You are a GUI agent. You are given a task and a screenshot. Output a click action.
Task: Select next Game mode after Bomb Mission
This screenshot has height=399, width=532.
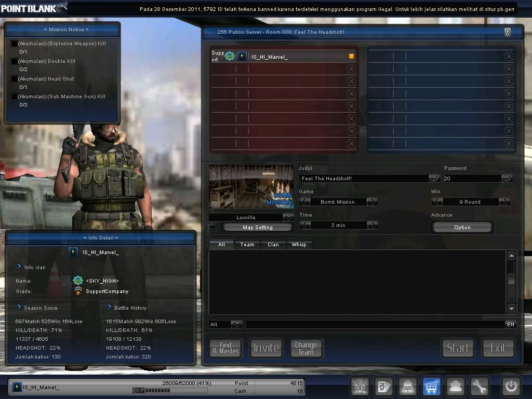tap(372, 202)
